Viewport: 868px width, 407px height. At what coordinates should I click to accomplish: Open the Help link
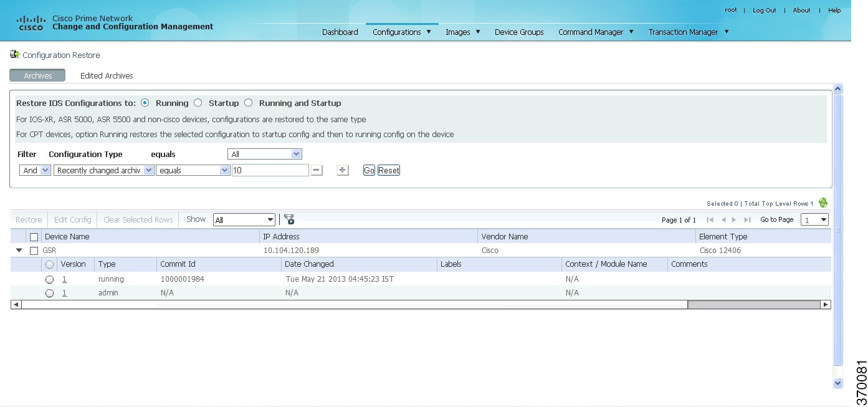834,10
